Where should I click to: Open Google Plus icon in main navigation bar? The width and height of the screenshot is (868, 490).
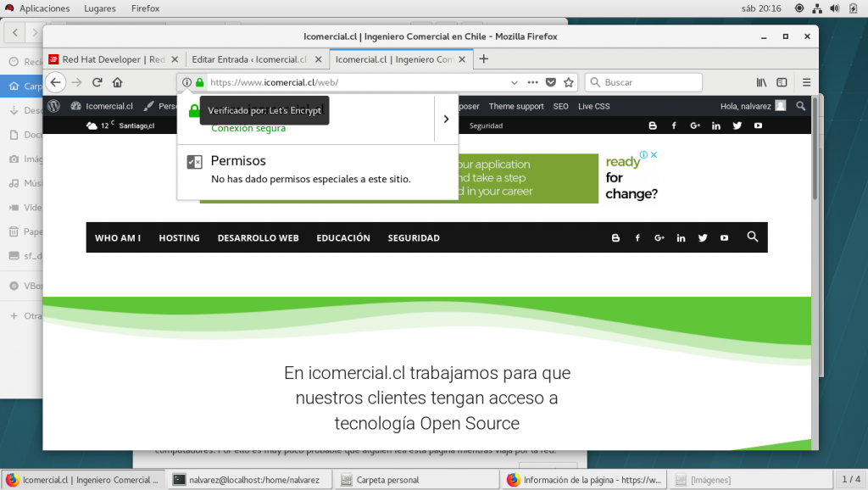[659, 238]
